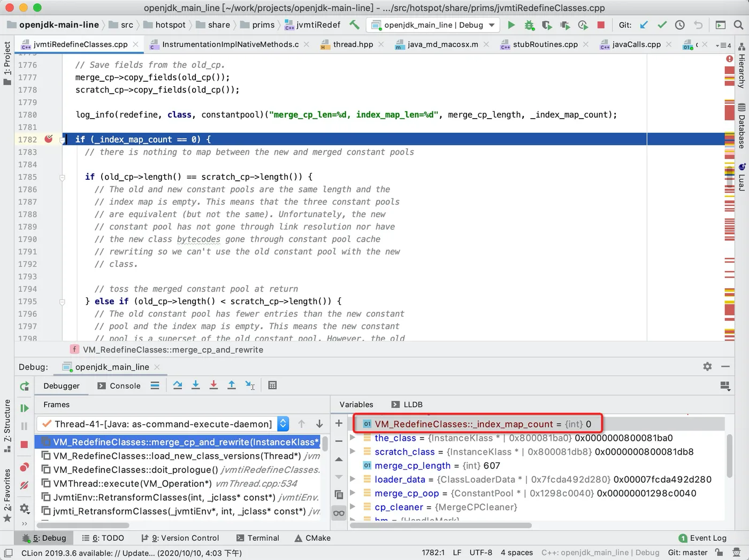Click Step Out blue up arrow
This screenshot has width=749, height=560.
232,385
